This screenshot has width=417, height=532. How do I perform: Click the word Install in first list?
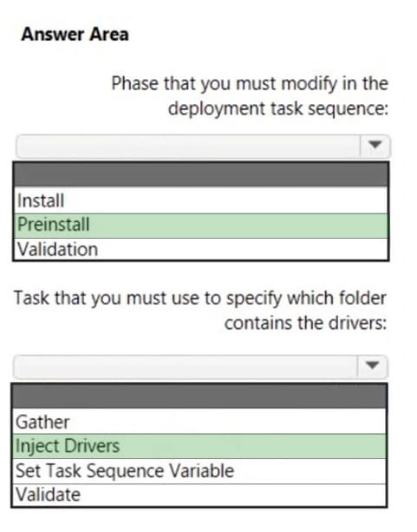point(41,200)
